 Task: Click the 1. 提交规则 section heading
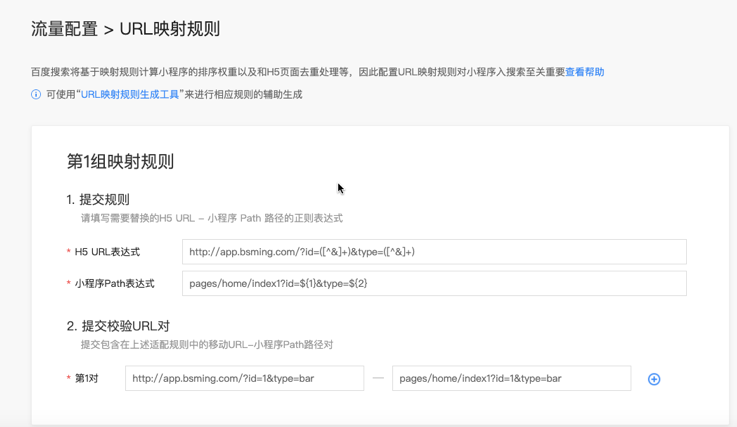point(98,200)
